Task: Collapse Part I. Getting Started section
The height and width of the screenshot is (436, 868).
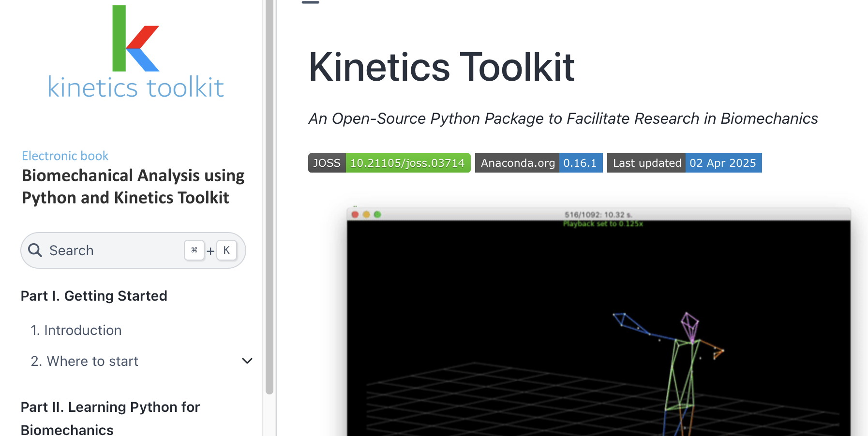Action: click(94, 295)
